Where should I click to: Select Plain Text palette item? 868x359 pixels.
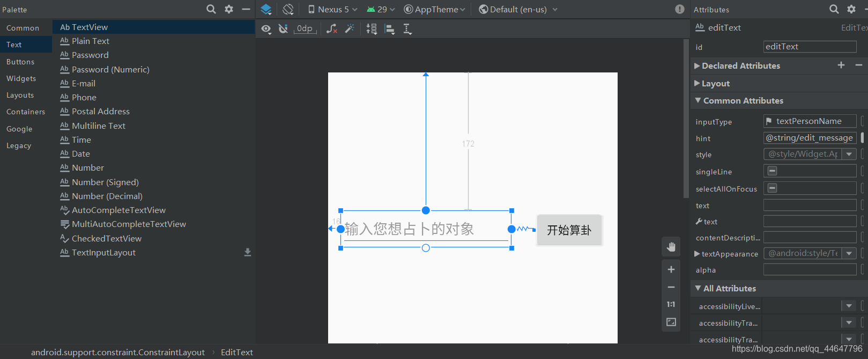click(x=154, y=41)
